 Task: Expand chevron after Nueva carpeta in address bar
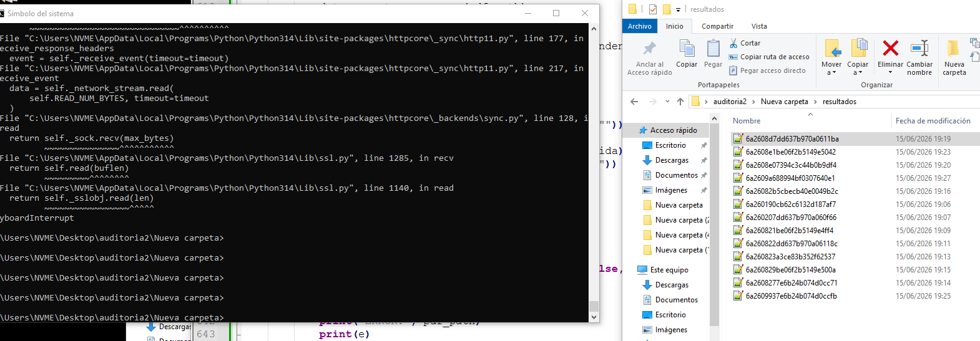click(x=815, y=102)
